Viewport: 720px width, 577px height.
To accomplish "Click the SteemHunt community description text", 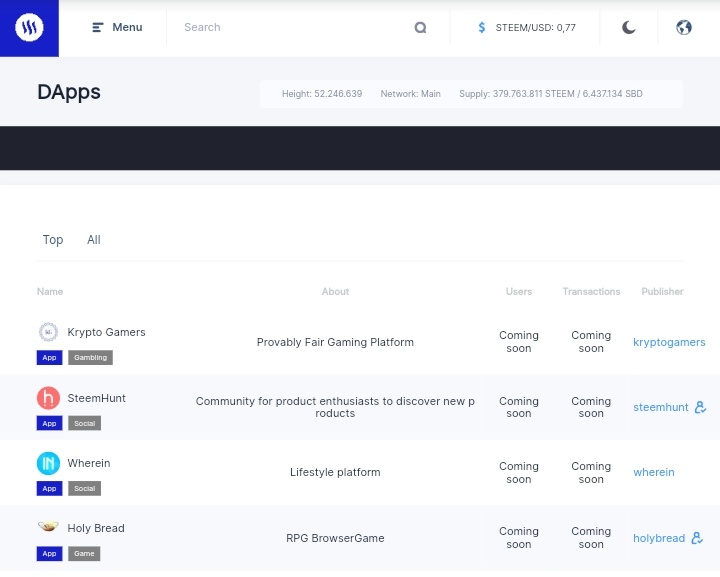I will click(x=335, y=407).
